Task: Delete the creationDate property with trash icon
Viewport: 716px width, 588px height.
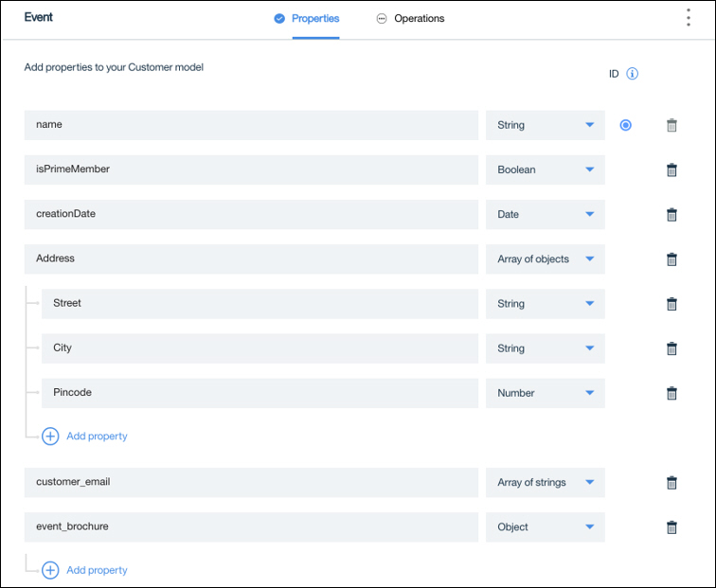Action: click(671, 215)
